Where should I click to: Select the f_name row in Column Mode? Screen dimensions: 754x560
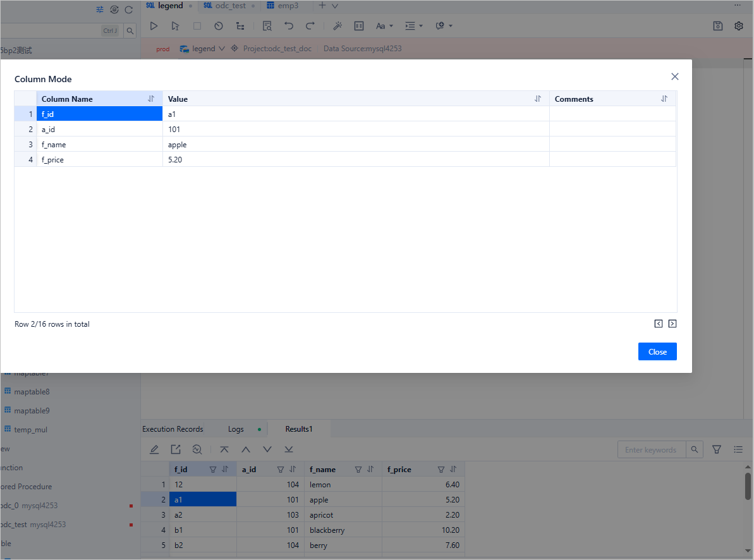(54, 144)
